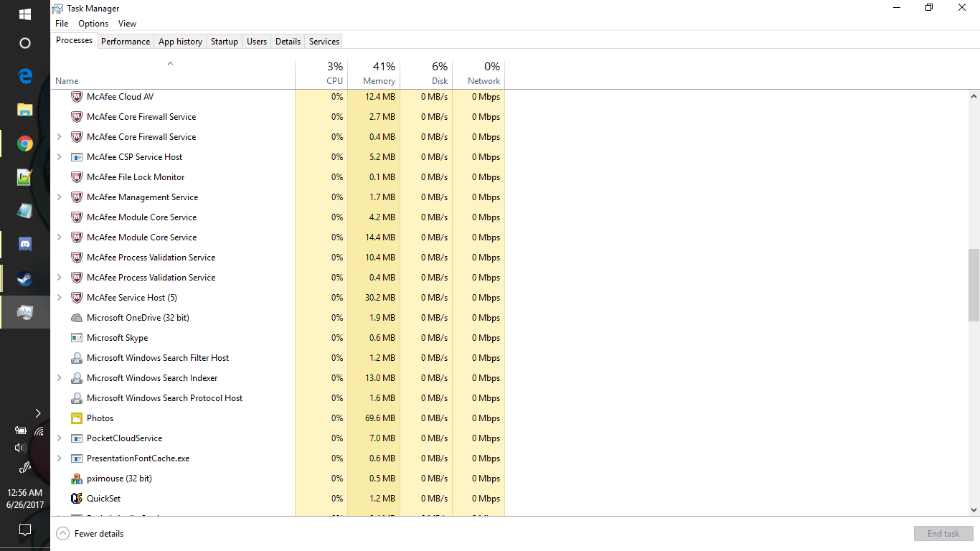Click the pximouse (32 bit) icon
Viewport: 980px width, 551px height.
[77, 479]
